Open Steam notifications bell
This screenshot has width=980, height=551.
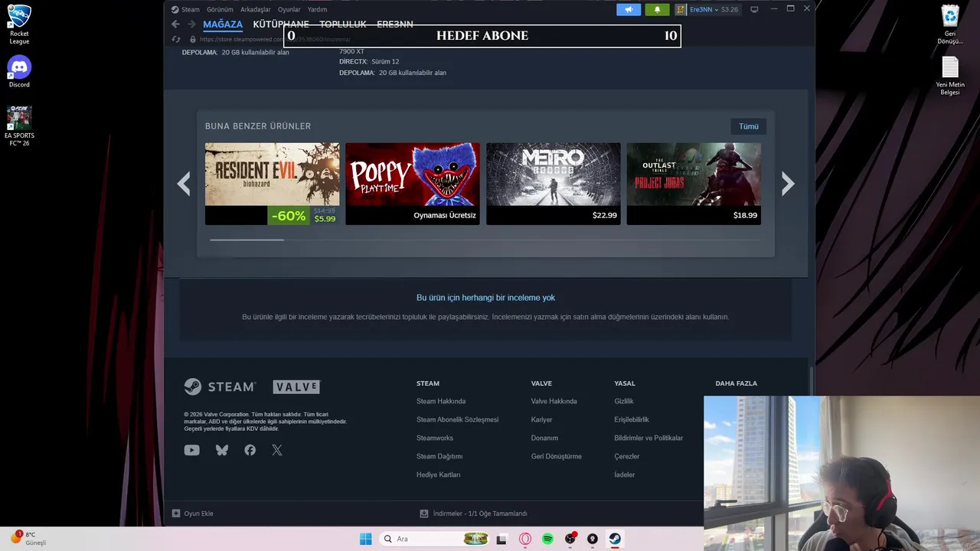tap(657, 9)
